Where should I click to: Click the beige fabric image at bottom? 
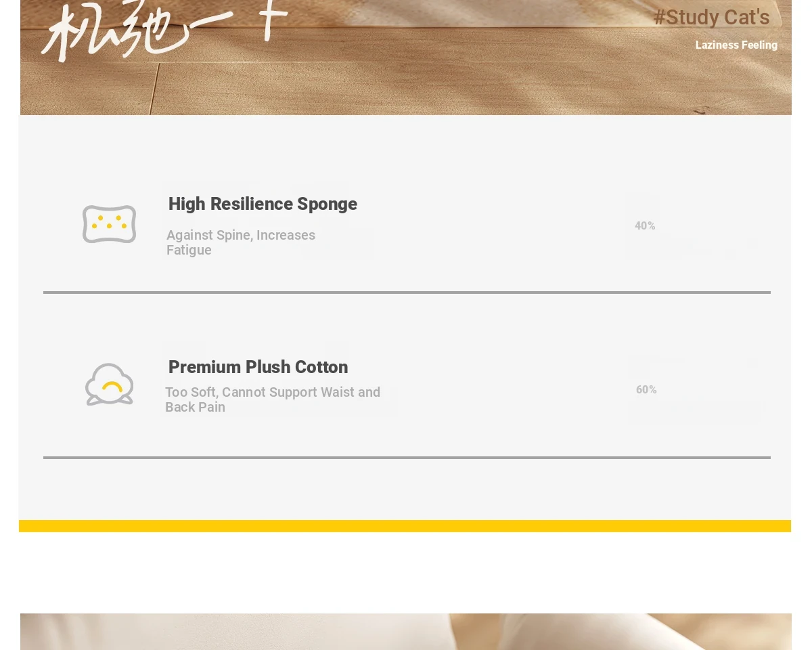tap(406, 632)
